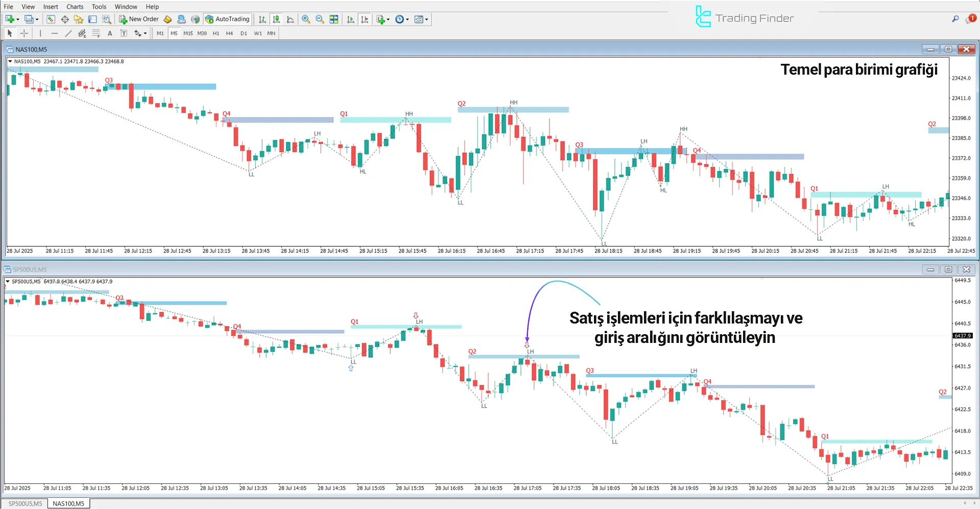
Task: Open the Market Watch panel icon
Action: (x=51, y=19)
